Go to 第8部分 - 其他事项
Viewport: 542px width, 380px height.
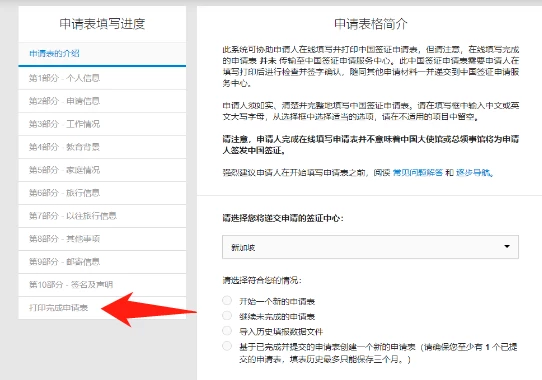[x=102, y=239]
